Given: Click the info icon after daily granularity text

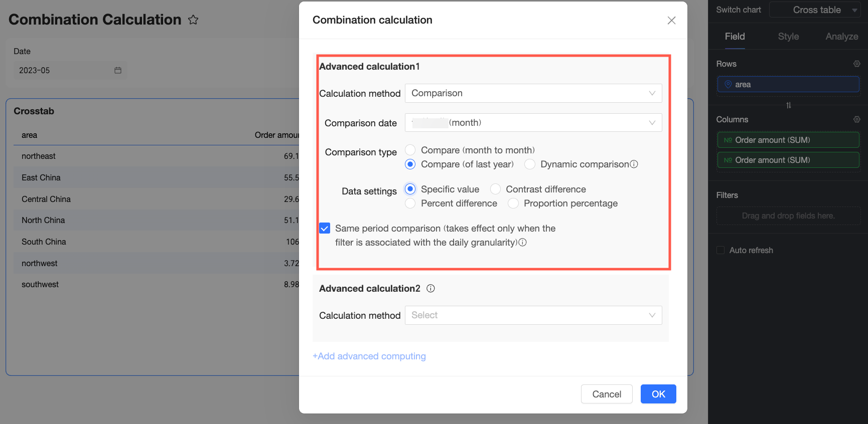Looking at the screenshot, I should [522, 243].
